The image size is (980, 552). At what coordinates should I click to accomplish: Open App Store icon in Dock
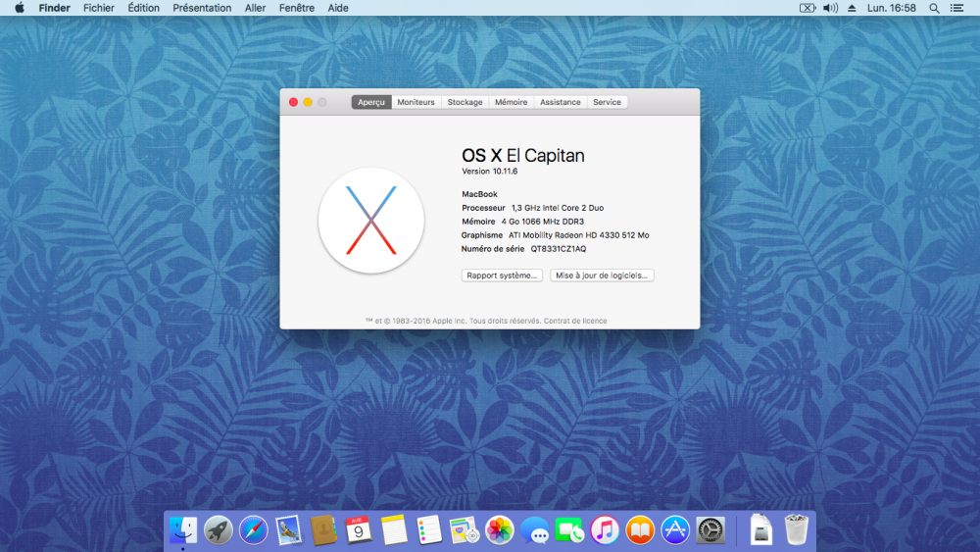tap(675, 530)
